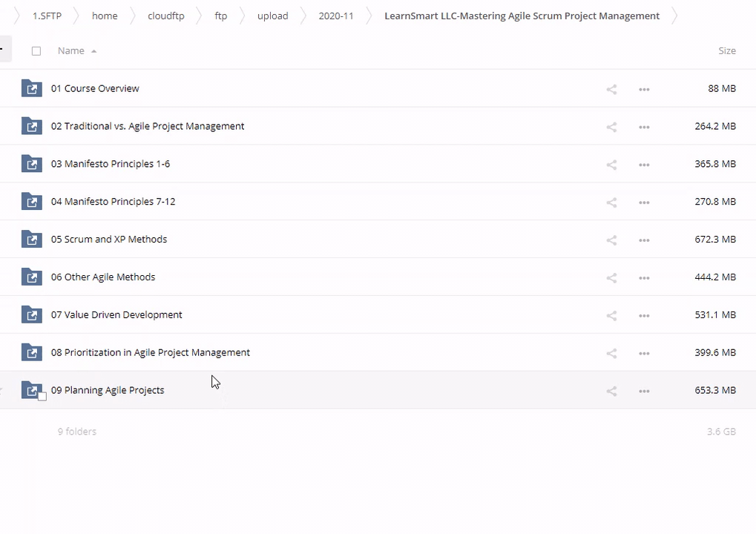Tick the checkbox on 09 Planning Agile Projects
The image size is (756, 534).
[42, 397]
